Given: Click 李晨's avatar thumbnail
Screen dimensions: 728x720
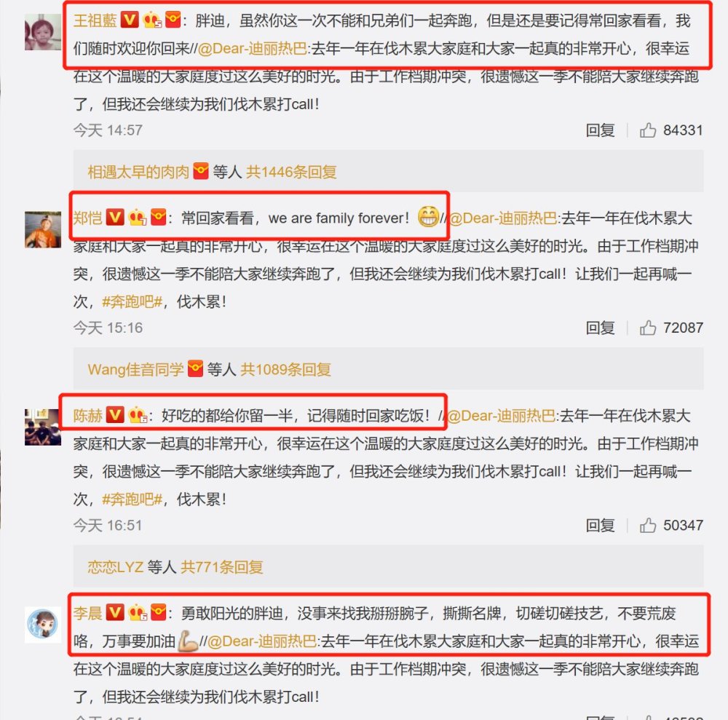Looking at the screenshot, I should point(43,625).
